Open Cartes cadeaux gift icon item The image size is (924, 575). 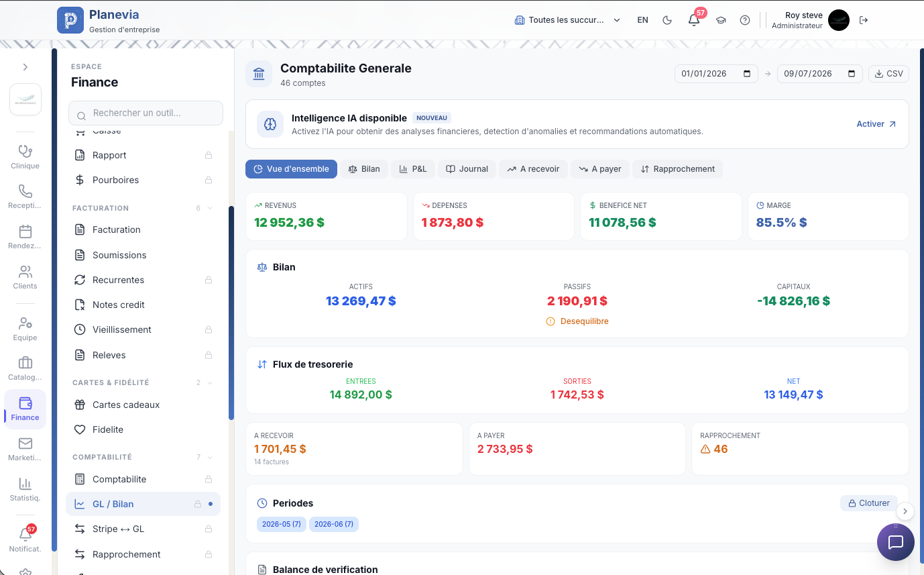[x=143, y=405]
